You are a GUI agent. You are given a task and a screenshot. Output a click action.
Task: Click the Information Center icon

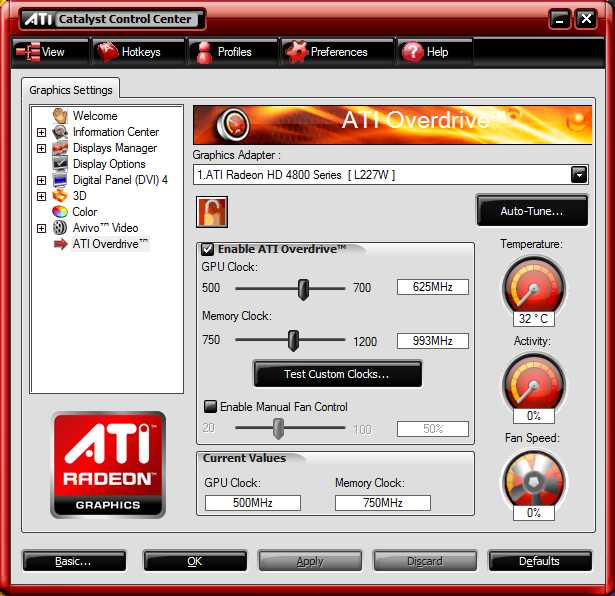coord(60,132)
